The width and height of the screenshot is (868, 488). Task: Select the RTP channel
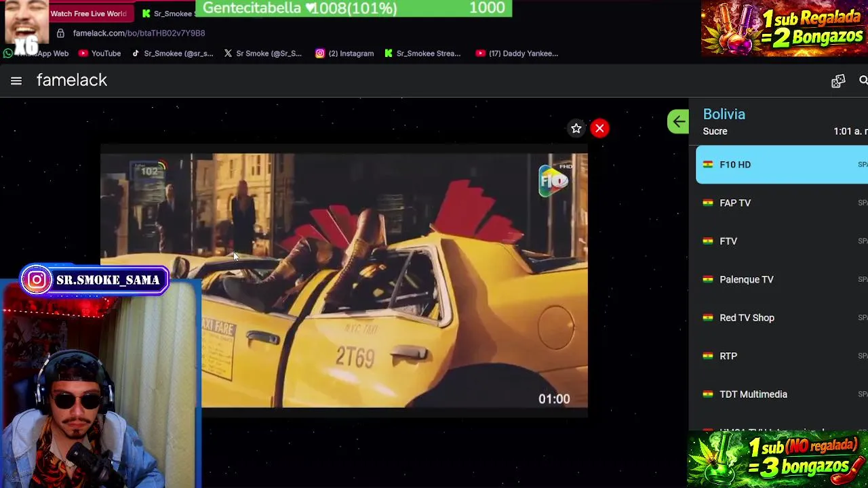pos(782,356)
